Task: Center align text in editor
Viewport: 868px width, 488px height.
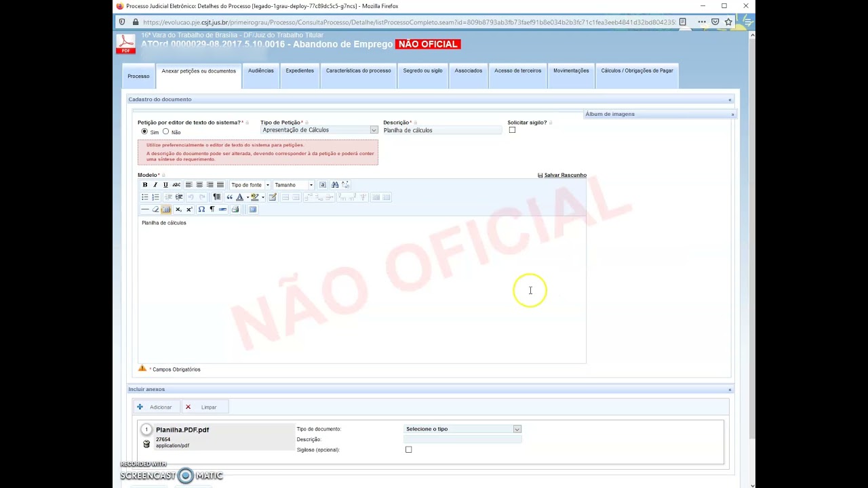Action: click(199, 185)
